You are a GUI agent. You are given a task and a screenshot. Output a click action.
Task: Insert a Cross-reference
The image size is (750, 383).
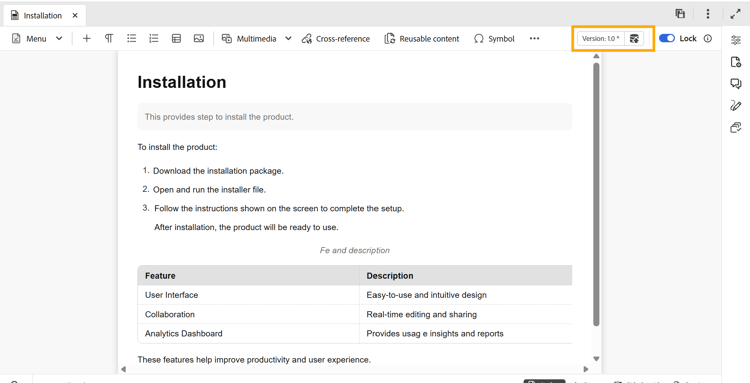(336, 39)
